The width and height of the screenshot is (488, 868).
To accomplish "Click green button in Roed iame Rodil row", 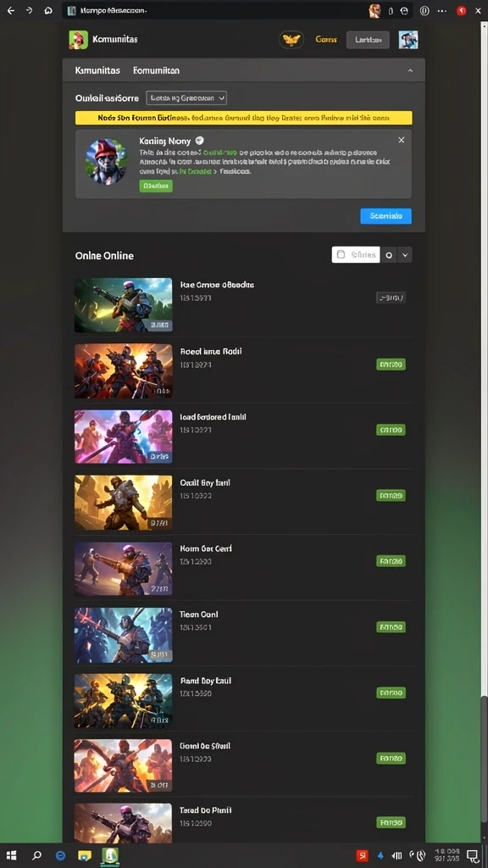I will 391,364.
